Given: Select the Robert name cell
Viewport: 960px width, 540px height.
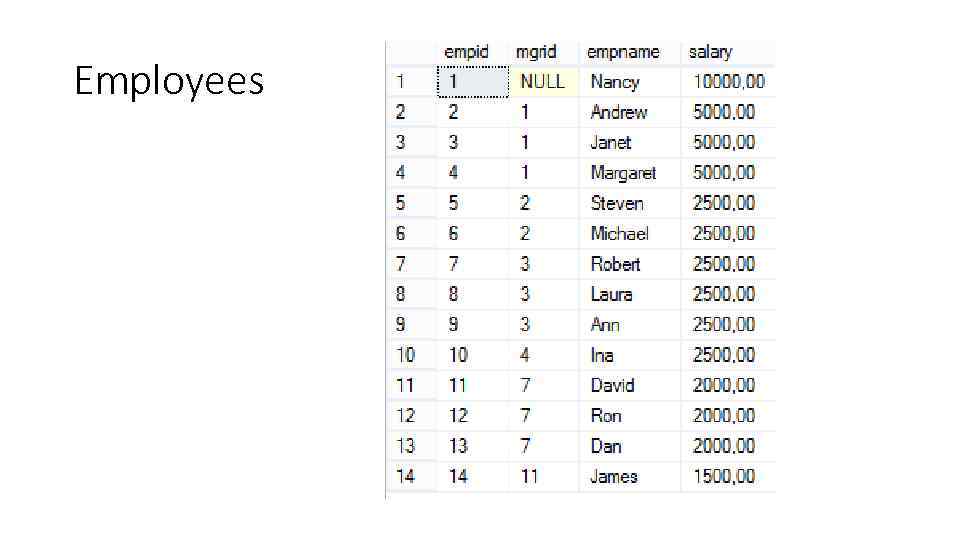Looking at the screenshot, I should 615,264.
